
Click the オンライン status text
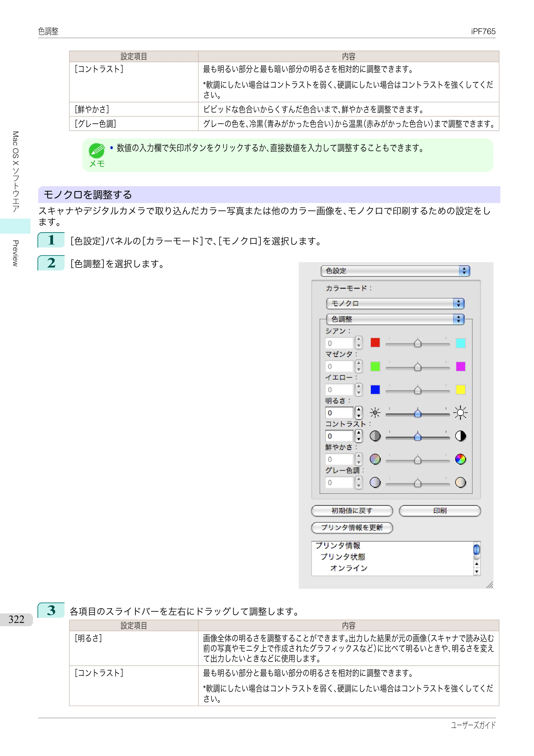(x=349, y=568)
